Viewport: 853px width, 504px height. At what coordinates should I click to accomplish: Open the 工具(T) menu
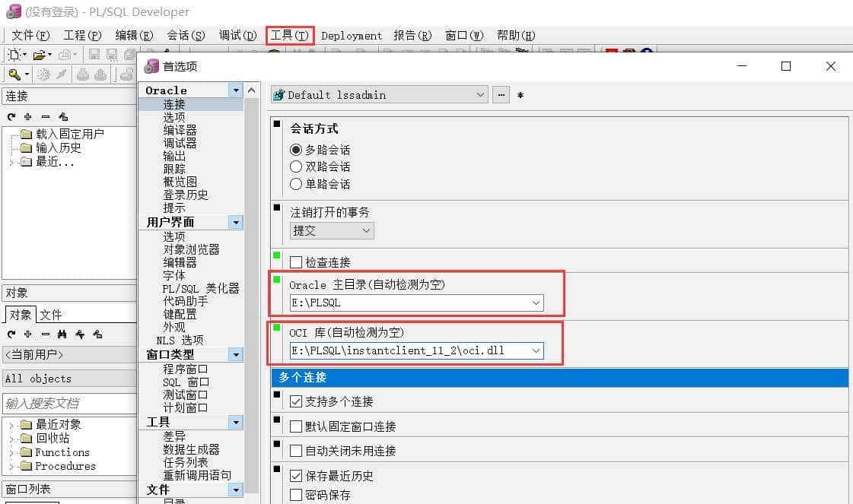290,35
